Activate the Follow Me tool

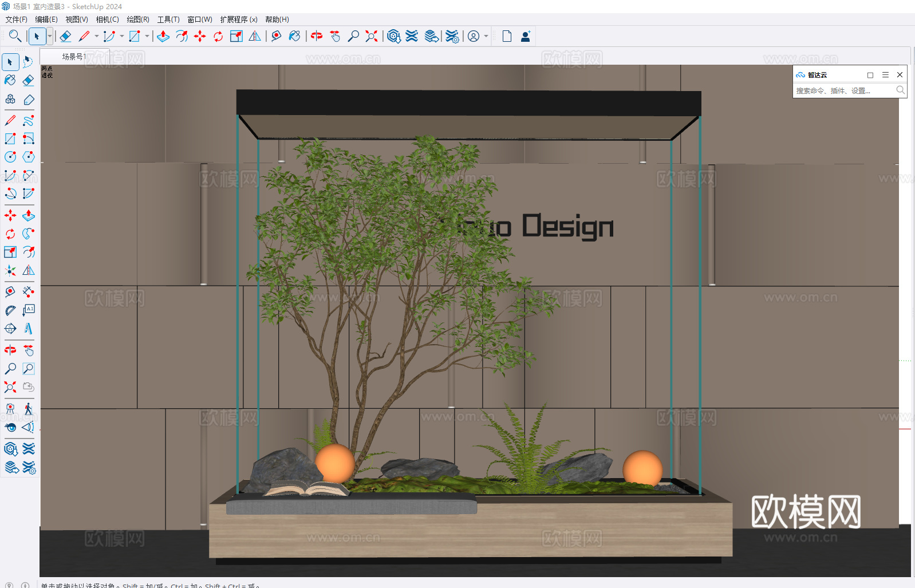tap(28, 234)
